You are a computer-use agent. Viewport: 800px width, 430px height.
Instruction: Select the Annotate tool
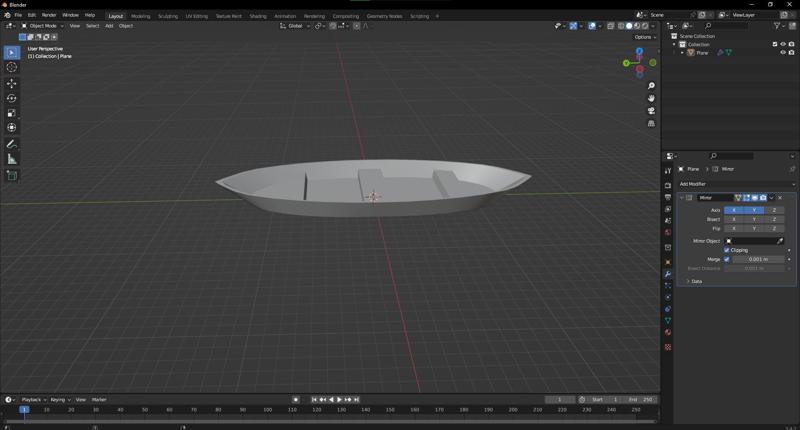(12, 144)
